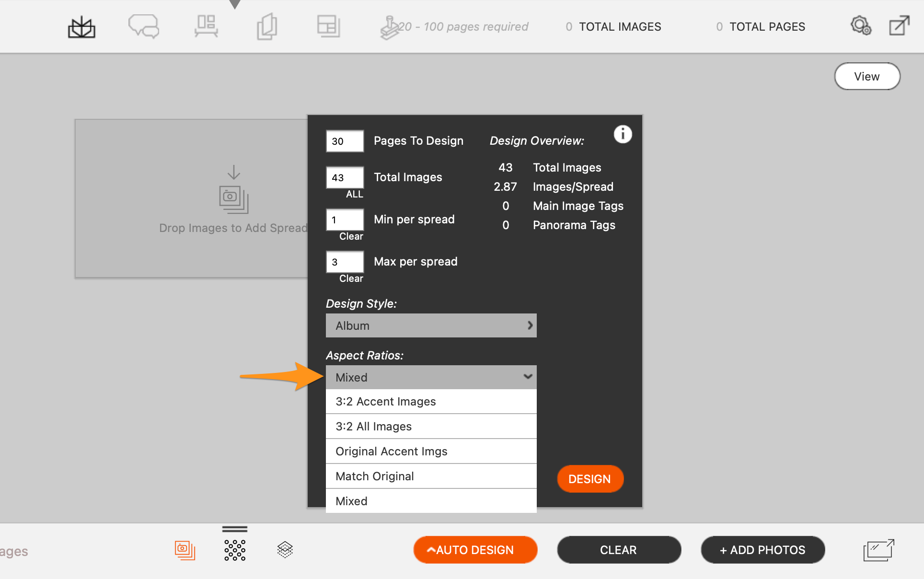The image size is (924, 579).
Task: Click the AUTO DESIGN button
Action: click(475, 550)
